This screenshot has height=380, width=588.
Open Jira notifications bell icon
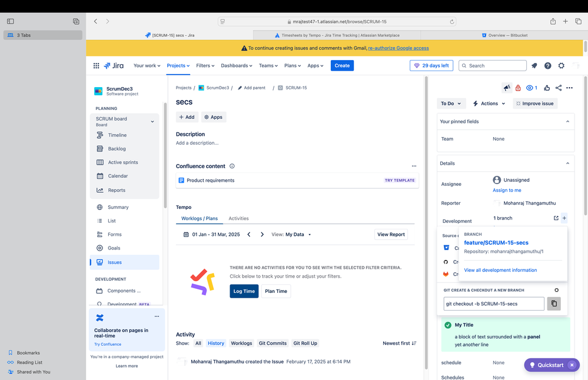534,65
